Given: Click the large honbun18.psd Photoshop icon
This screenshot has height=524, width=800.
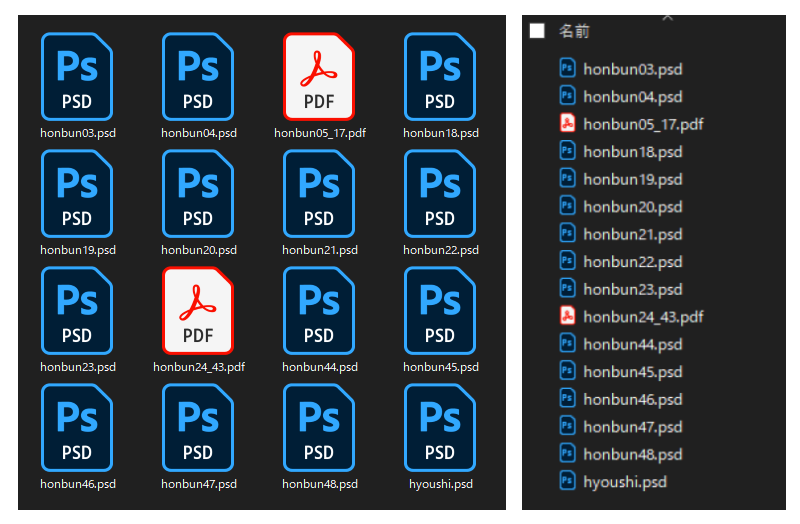Looking at the screenshot, I should [x=440, y=77].
